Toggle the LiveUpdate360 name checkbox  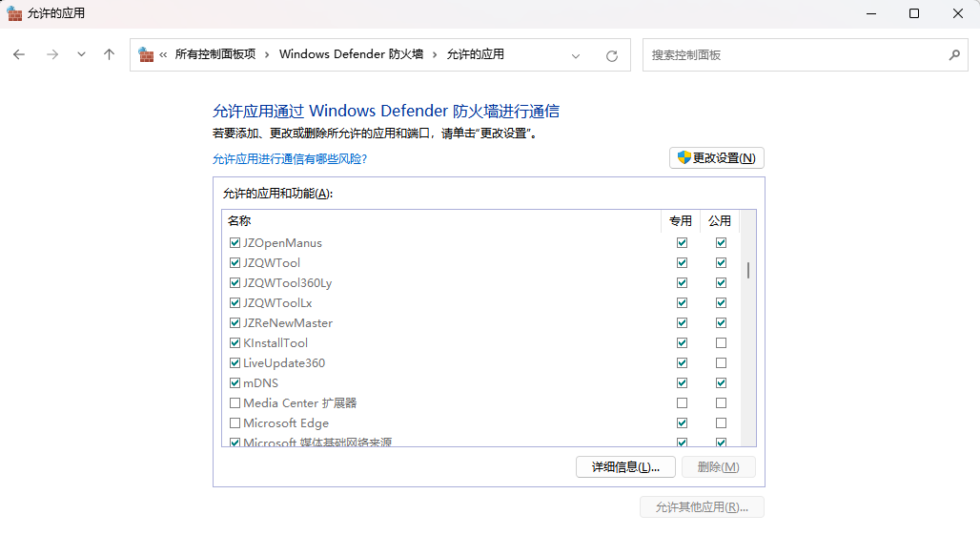point(235,362)
